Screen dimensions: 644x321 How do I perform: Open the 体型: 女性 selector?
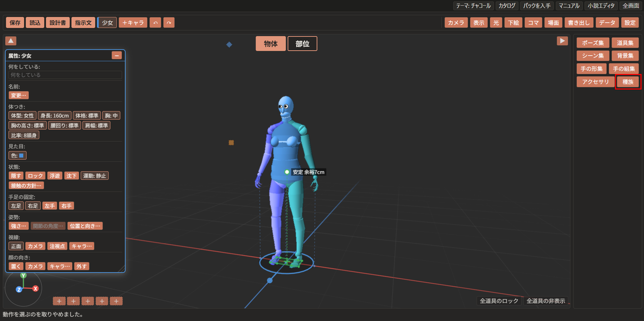point(22,116)
